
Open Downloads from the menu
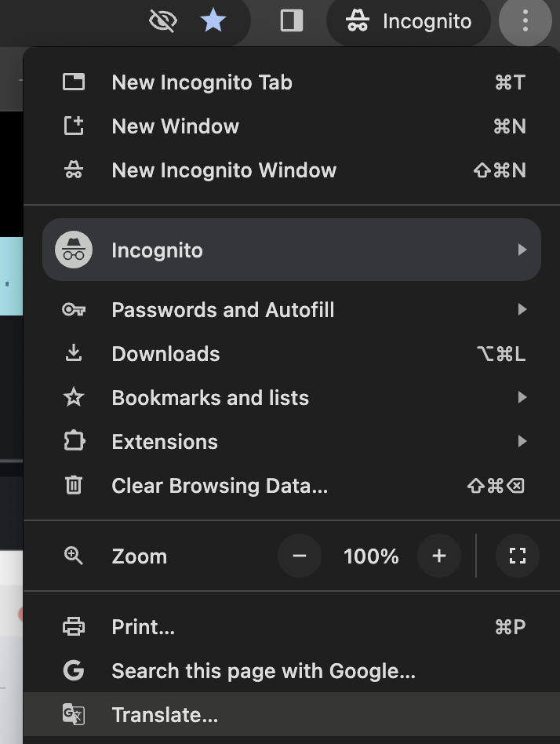pos(165,354)
